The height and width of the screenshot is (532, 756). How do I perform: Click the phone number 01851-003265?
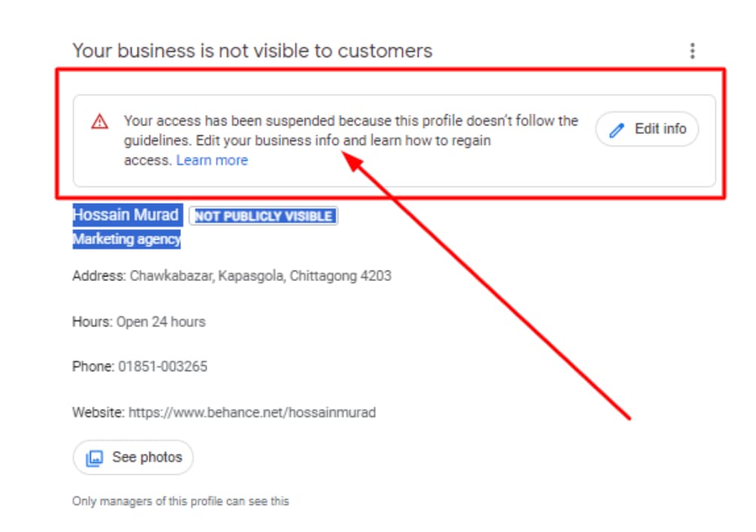(x=162, y=367)
